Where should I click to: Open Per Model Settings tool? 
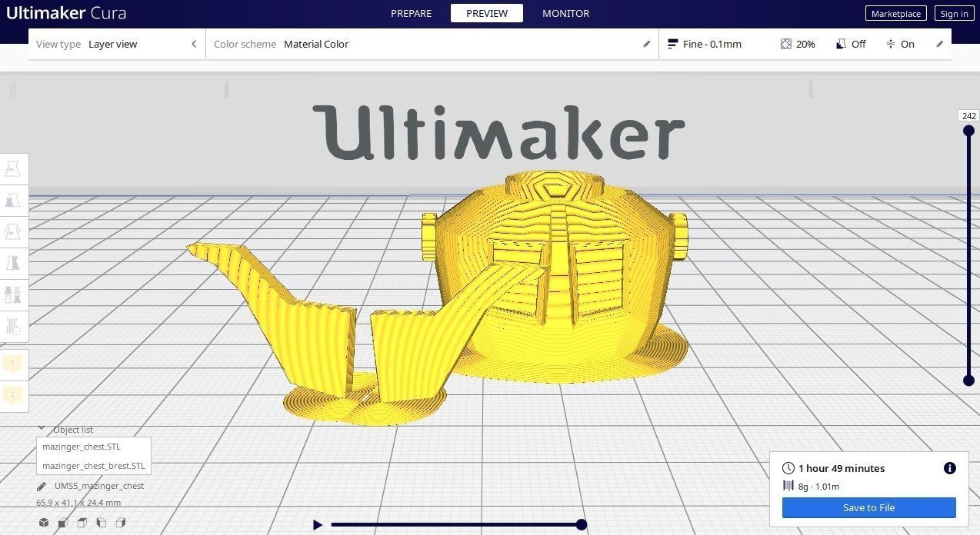13,294
